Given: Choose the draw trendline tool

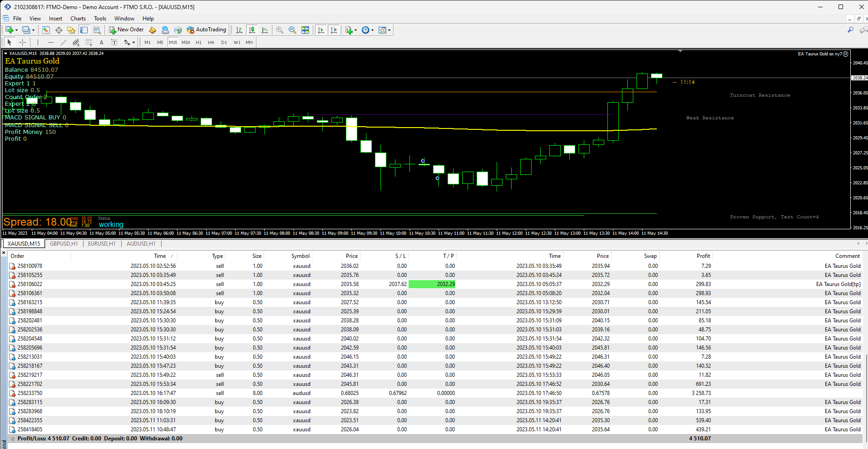Looking at the screenshot, I should pos(63,42).
